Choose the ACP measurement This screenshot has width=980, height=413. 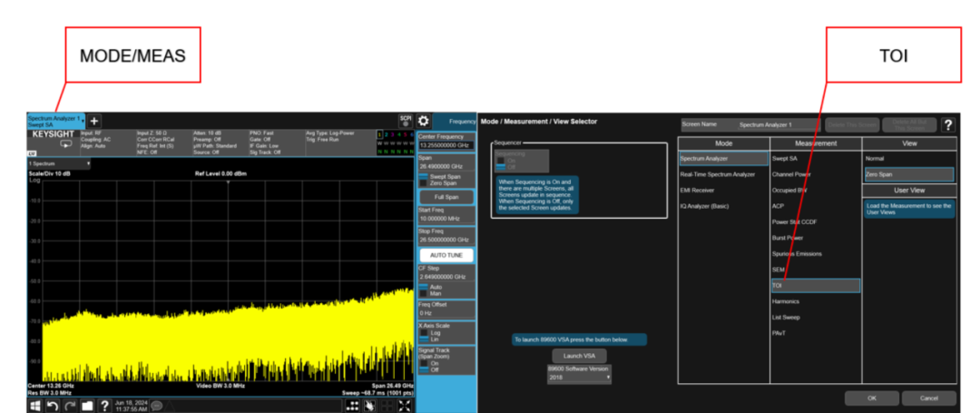pos(816,206)
